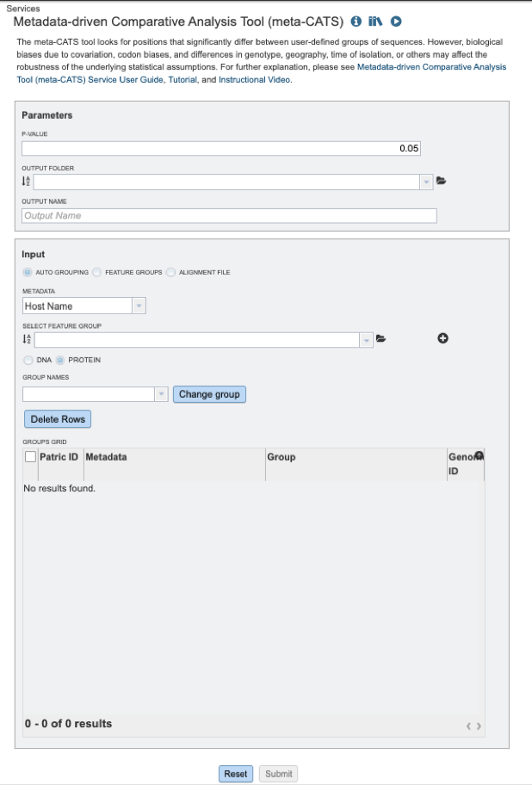Click the plus icon to add feature group

443,339
